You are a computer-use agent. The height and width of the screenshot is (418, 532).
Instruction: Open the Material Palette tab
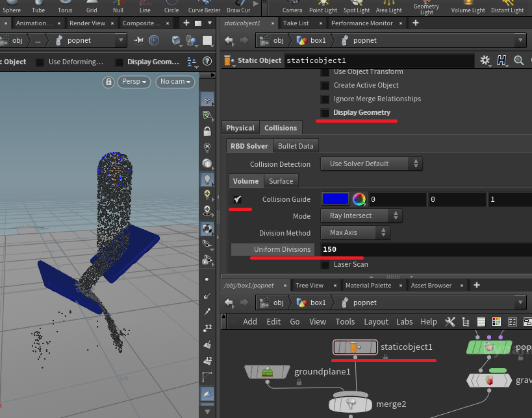coord(368,286)
